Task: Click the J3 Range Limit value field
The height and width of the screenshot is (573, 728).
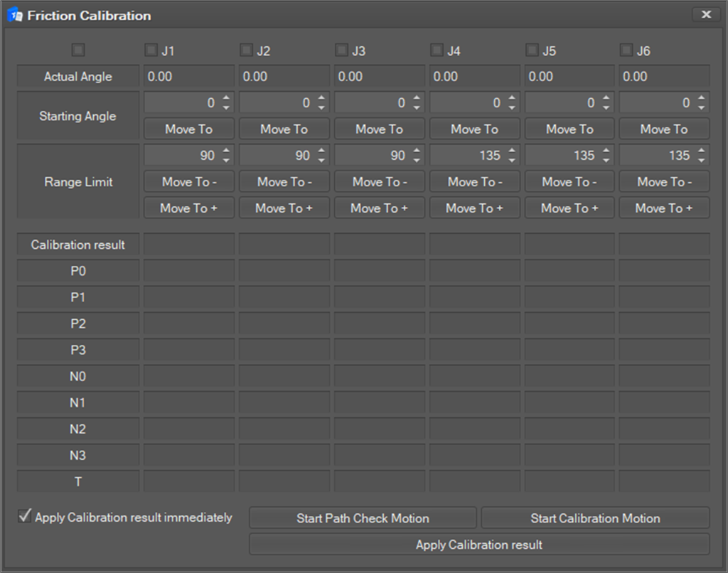Action: [x=371, y=156]
